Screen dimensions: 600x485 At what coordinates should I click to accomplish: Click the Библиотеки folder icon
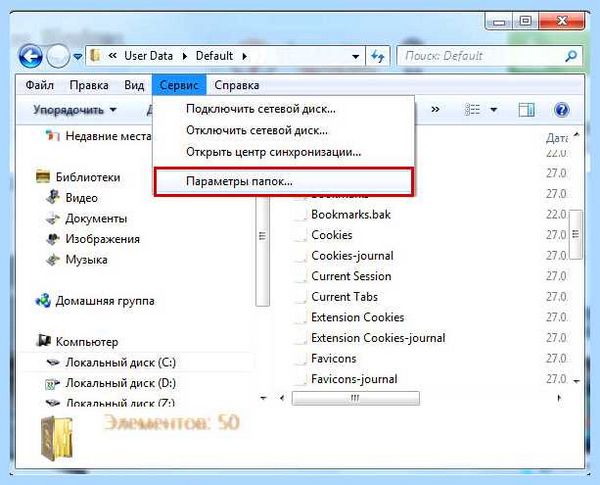coord(43,177)
